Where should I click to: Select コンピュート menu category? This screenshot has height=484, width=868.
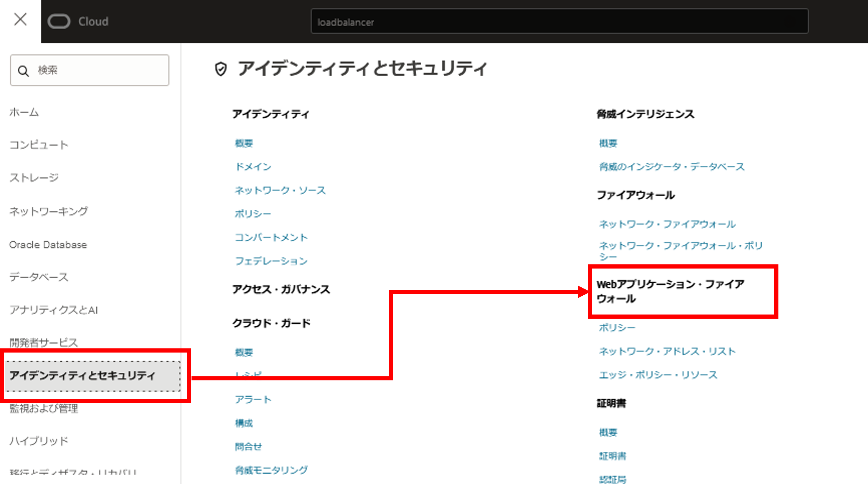pyautogui.click(x=39, y=145)
